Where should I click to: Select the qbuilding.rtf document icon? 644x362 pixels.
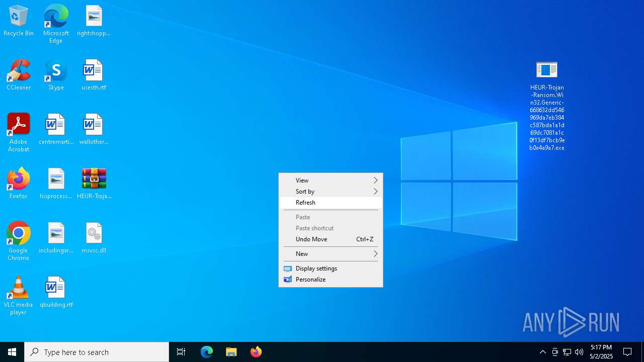(56, 293)
